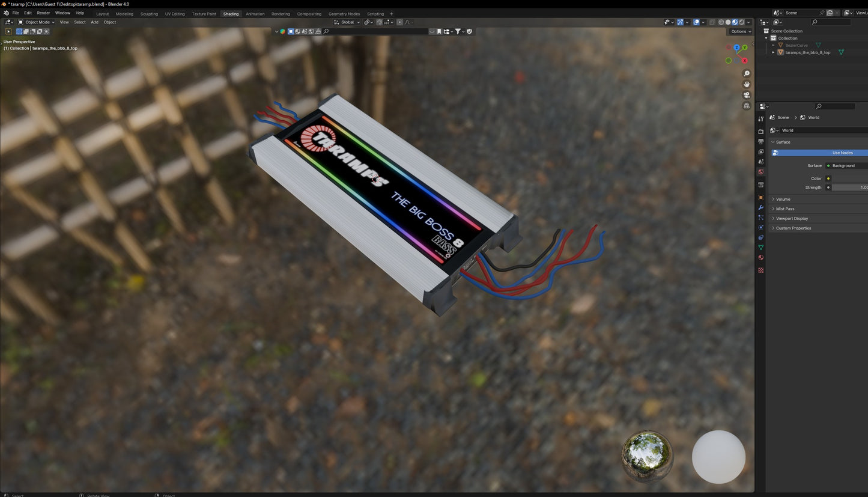The width and height of the screenshot is (868, 497).
Task: Select taramps_the_bbb_8_top in the outliner
Action: click(x=807, y=52)
